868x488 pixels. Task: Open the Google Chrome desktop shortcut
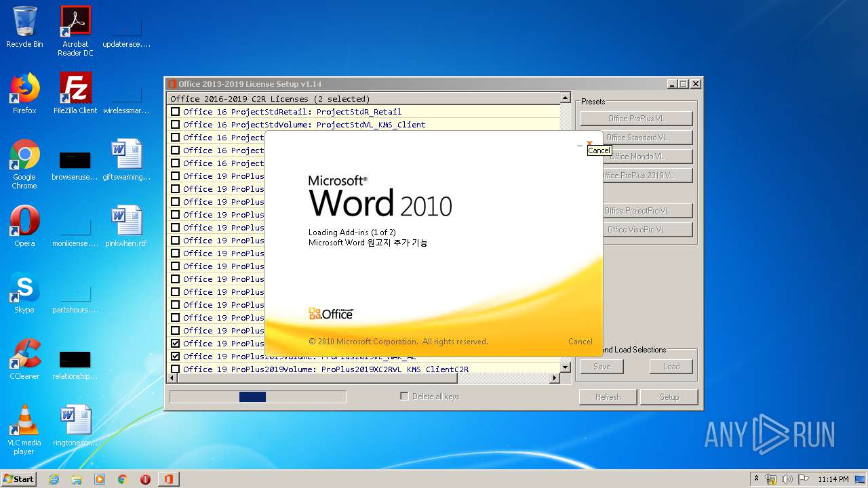tap(24, 165)
